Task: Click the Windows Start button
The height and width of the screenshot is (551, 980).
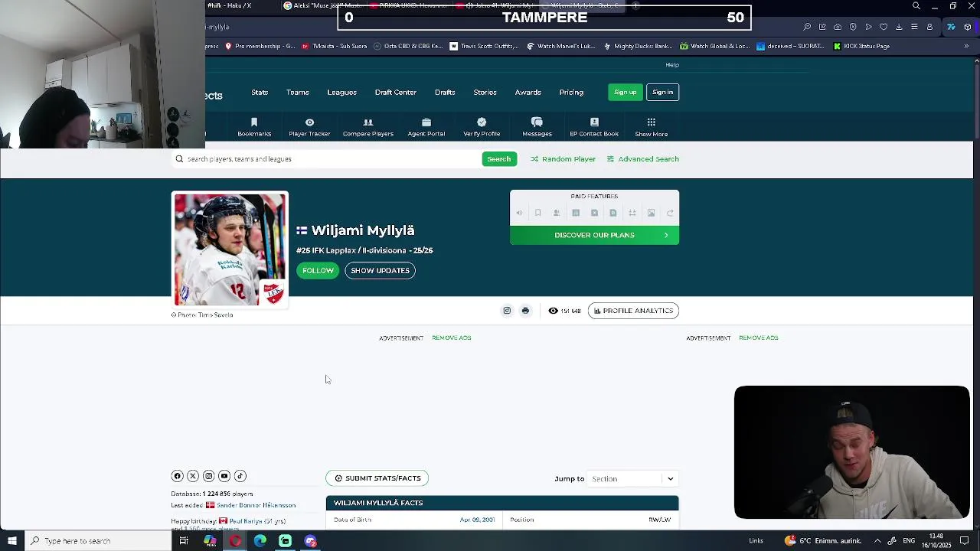Action: click(11, 541)
